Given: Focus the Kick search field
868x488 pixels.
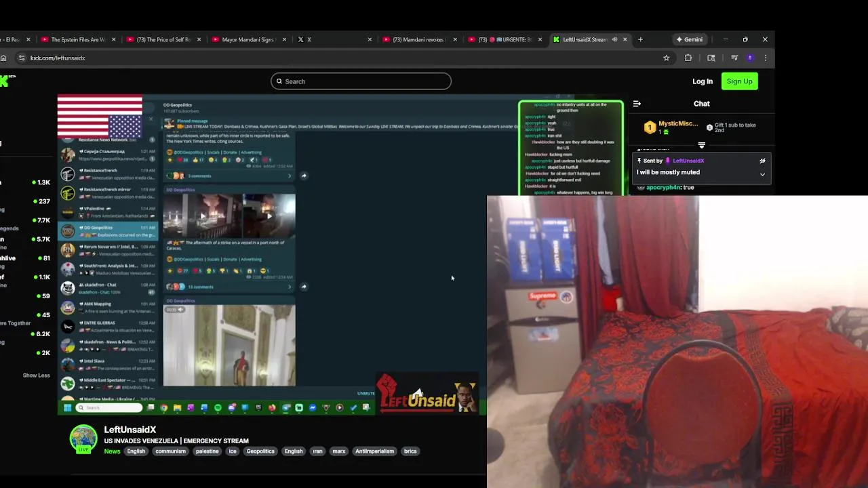Looking at the screenshot, I should 361,81.
